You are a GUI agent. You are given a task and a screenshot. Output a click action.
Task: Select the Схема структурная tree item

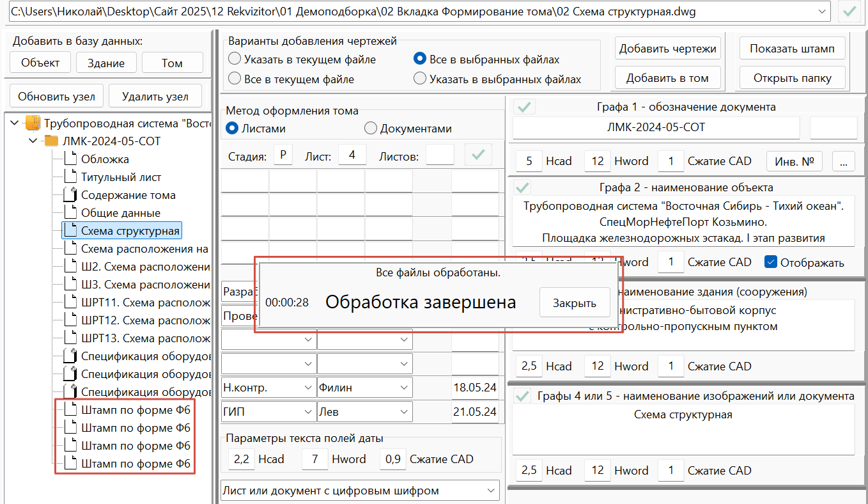tap(130, 231)
